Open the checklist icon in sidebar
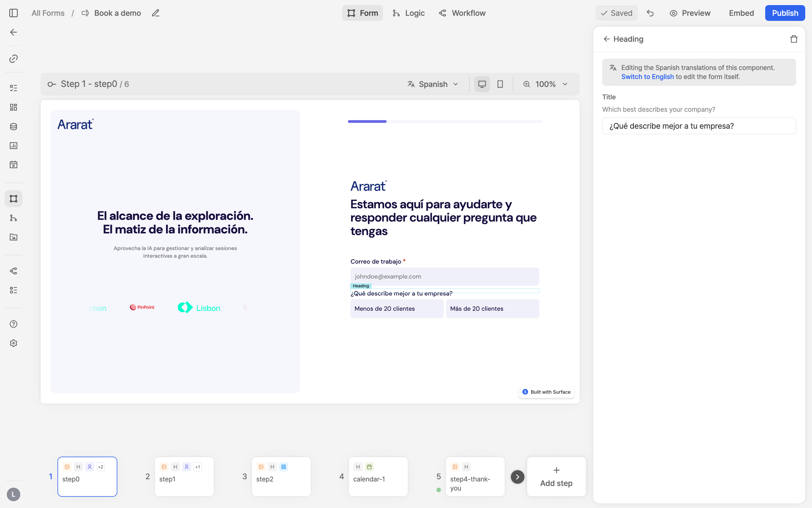The height and width of the screenshot is (508, 812). pyautogui.click(x=14, y=88)
